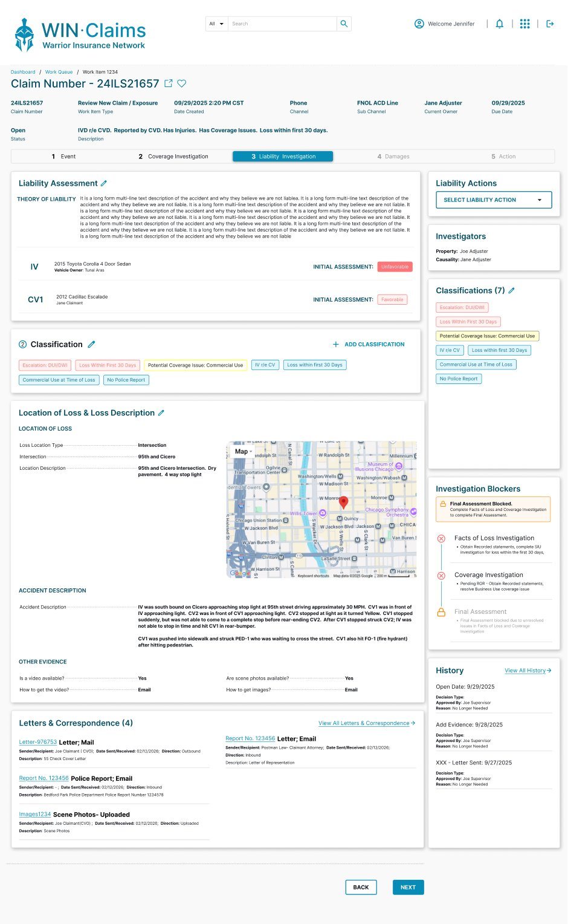This screenshot has width=568, height=924.
Task: Click Potential Coverage Issue tag in Classification section
Action: click(195, 365)
